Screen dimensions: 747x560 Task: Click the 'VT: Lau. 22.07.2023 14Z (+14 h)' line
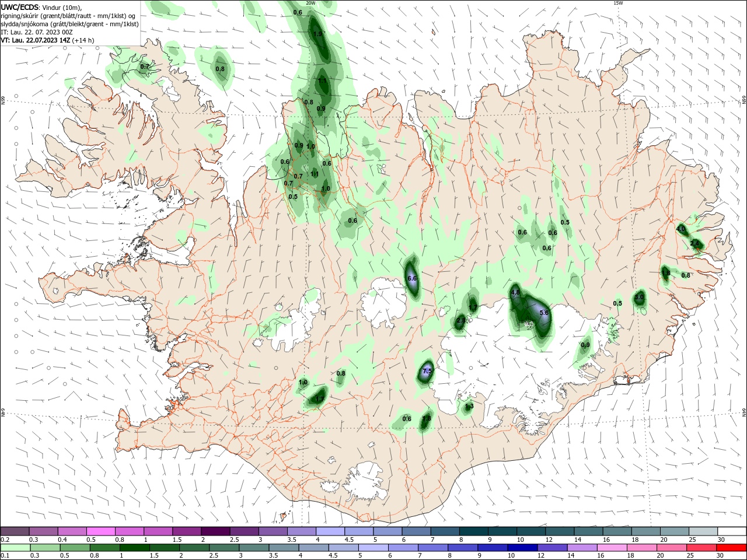click(x=47, y=40)
